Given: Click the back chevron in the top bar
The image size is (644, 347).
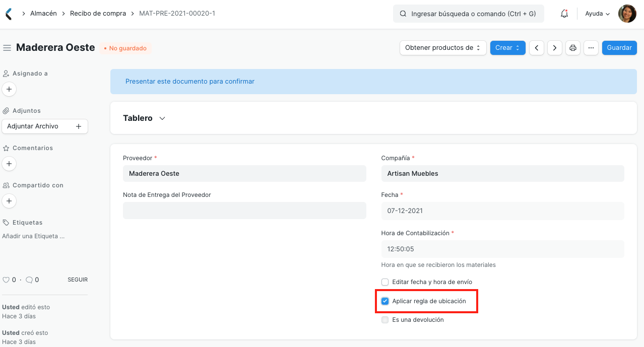Looking at the screenshot, I should point(8,13).
